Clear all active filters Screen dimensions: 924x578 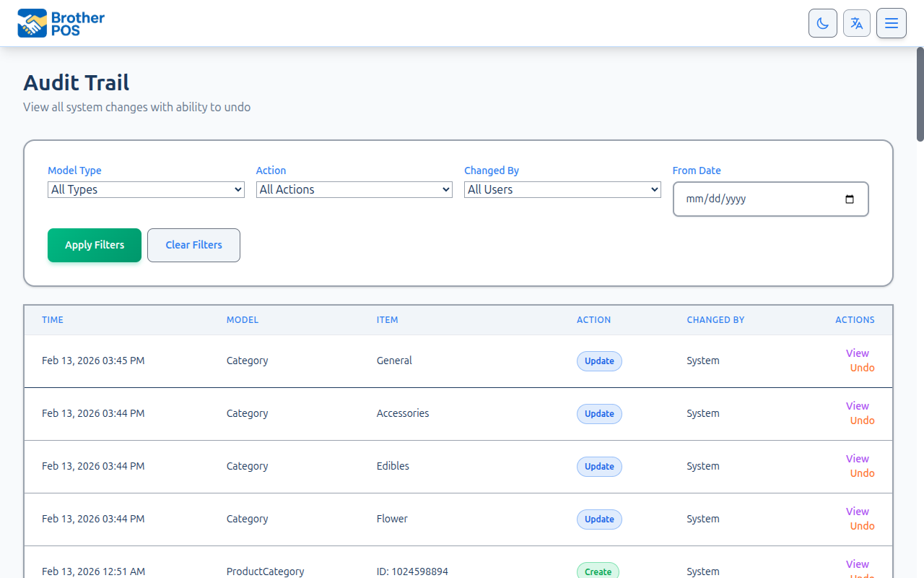pos(193,245)
